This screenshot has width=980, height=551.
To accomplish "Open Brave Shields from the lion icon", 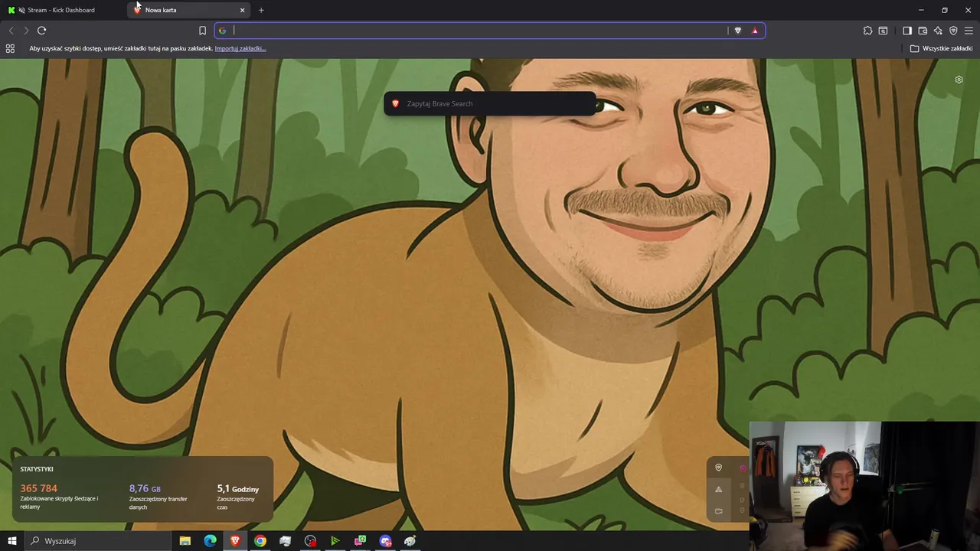I will tap(738, 31).
